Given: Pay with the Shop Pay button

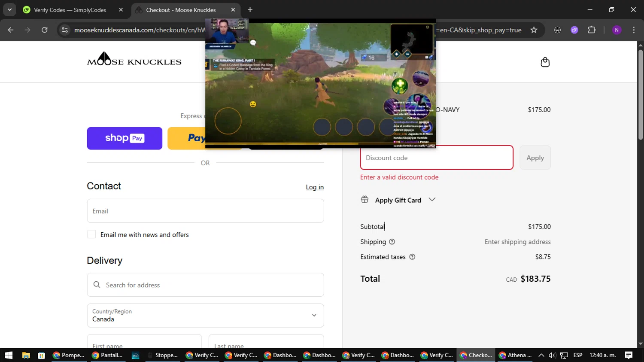Looking at the screenshot, I should 125,138.
